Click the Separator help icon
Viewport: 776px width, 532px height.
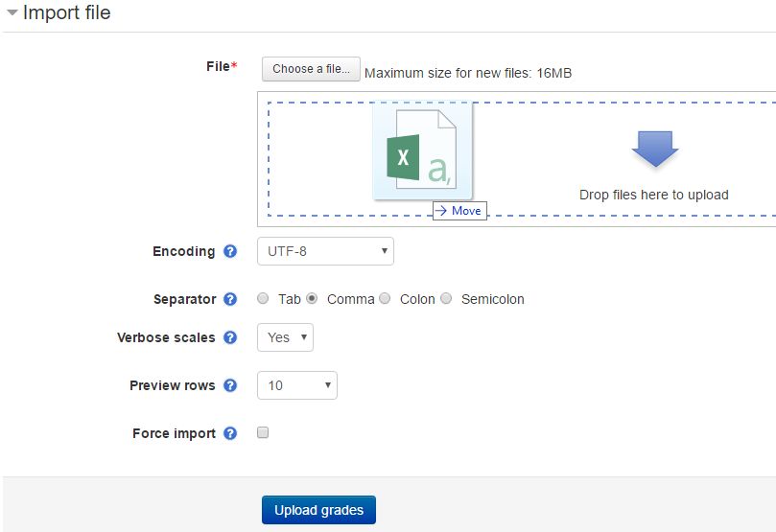point(230,299)
